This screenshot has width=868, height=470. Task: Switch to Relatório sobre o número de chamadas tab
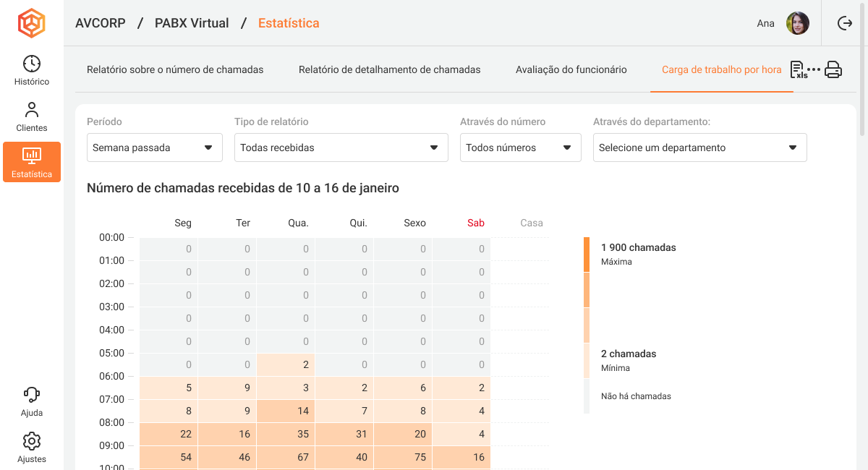coord(175,70)
